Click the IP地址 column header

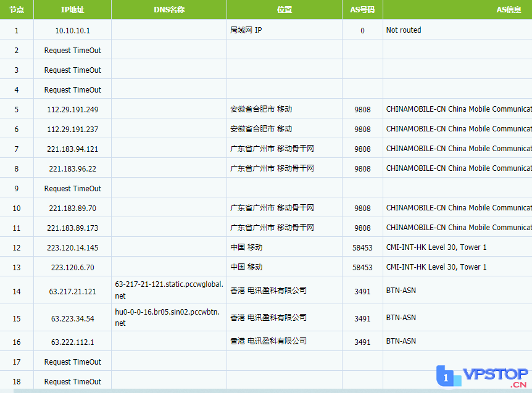(x=73, y=10)
